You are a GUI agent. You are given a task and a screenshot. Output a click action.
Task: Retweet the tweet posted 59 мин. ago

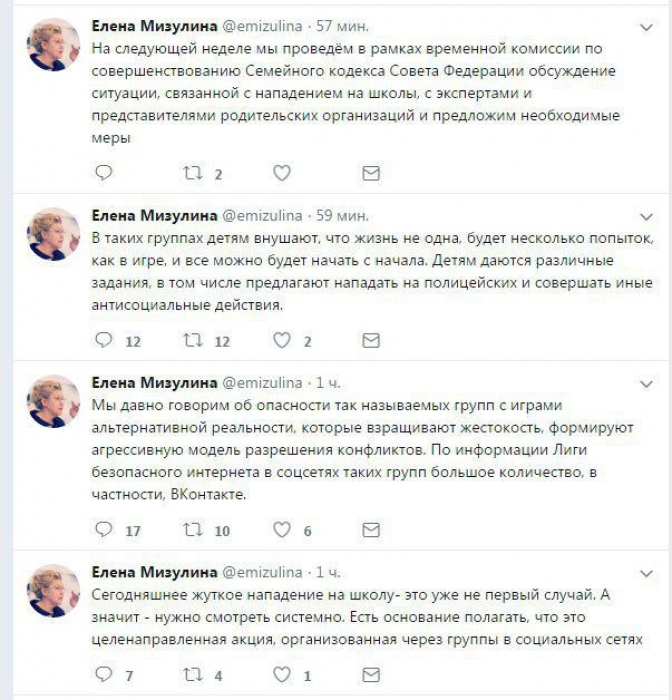click(192, 341)
